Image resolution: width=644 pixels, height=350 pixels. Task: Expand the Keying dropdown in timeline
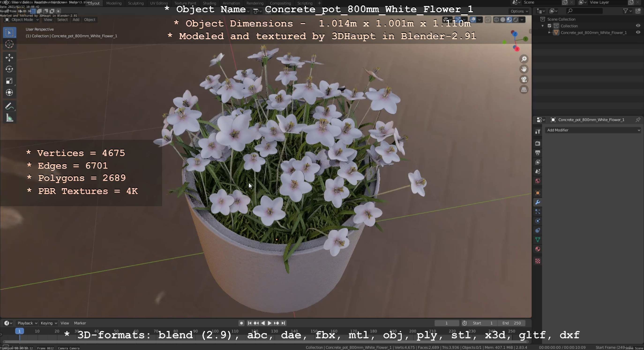pos(49,323)
